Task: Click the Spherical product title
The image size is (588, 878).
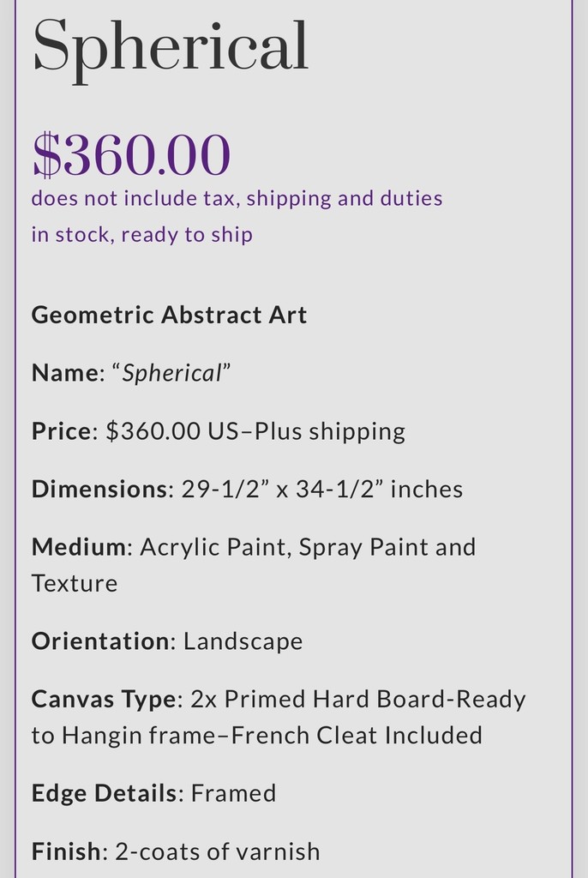Action: pos(170,48)
